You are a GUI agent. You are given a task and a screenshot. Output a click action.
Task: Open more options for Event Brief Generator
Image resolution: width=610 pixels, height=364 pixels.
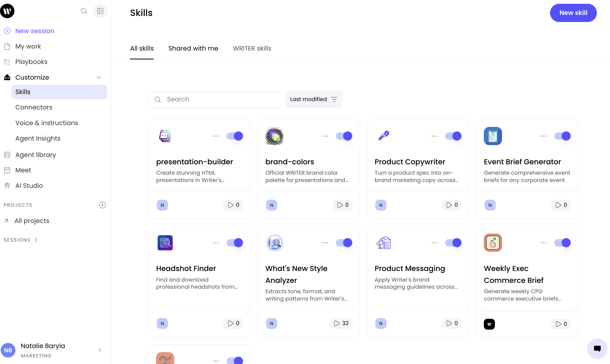[543, 136]
